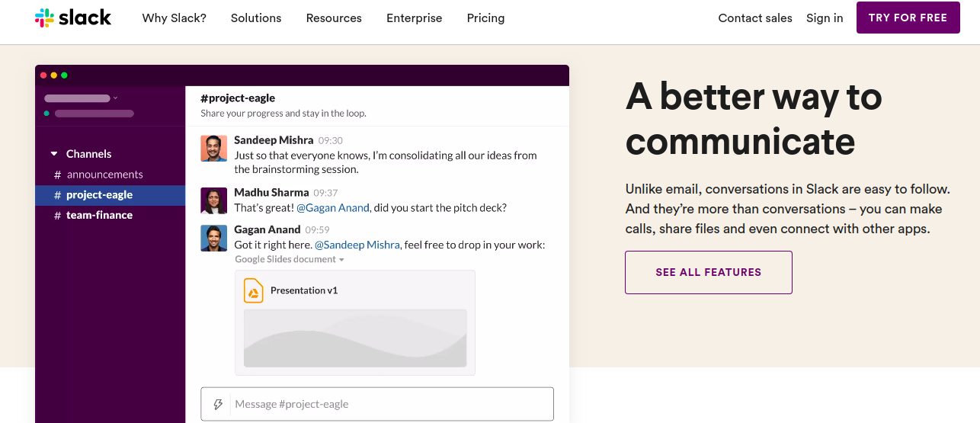Open the Why Slack? menu
This screenshot has width=980, height=423.
pos(174,18)
